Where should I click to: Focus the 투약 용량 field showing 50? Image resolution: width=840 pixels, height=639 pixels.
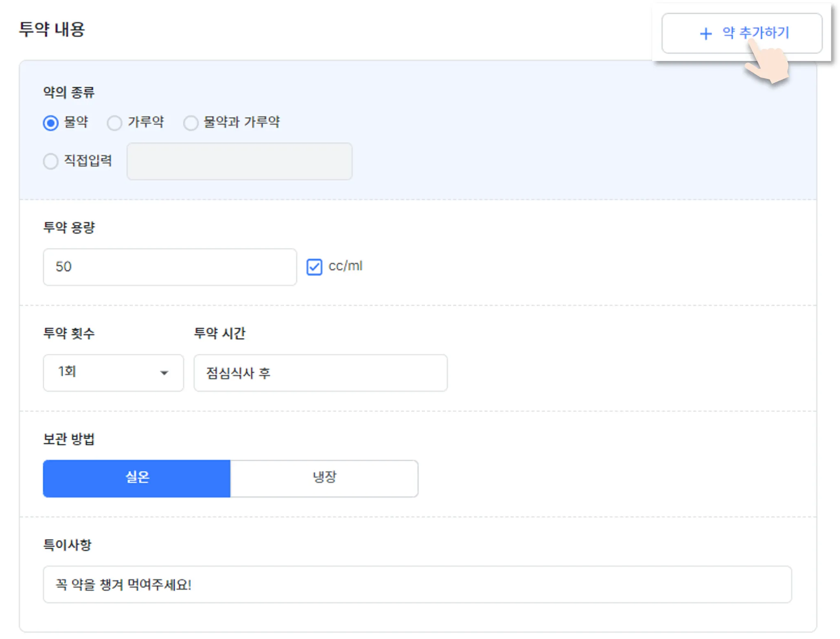pyautogui.click(x=169, y=267)
